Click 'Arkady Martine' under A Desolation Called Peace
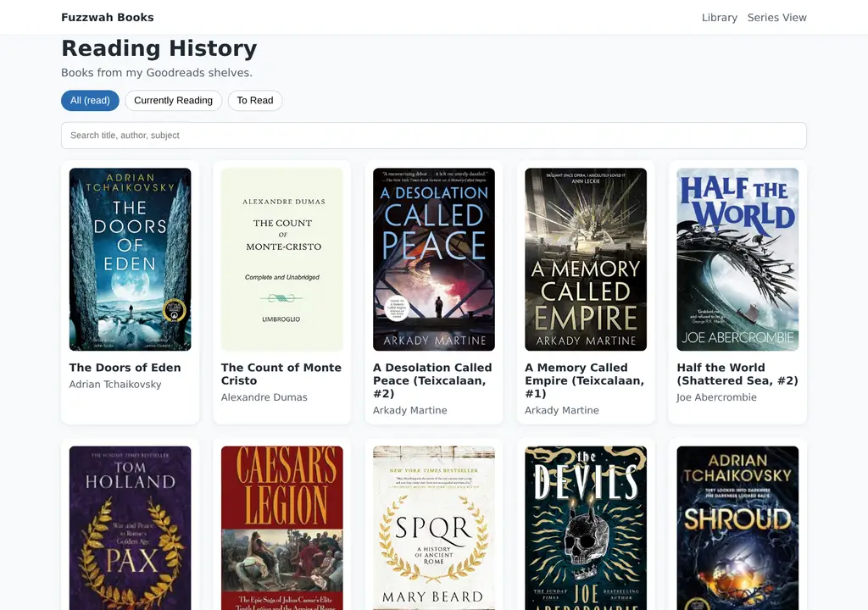Viewport: 868px width, 610px height. pos(409,410)
